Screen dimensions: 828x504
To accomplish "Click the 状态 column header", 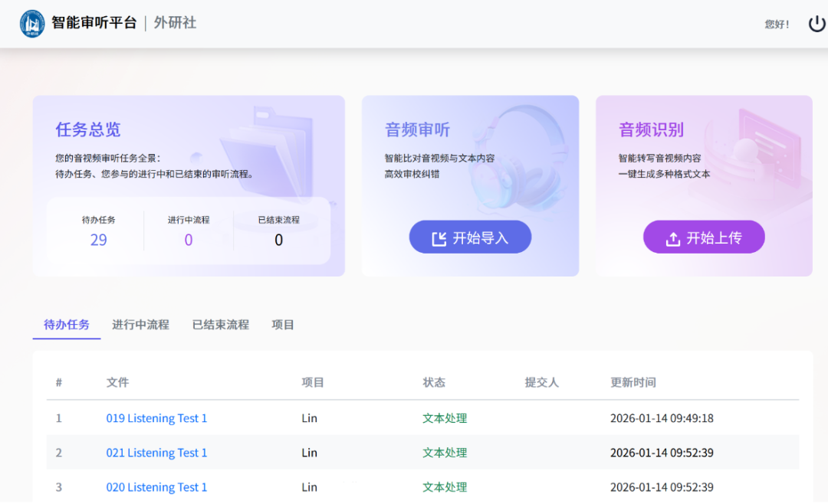I will pyautogui.click(x=434, y=382).
